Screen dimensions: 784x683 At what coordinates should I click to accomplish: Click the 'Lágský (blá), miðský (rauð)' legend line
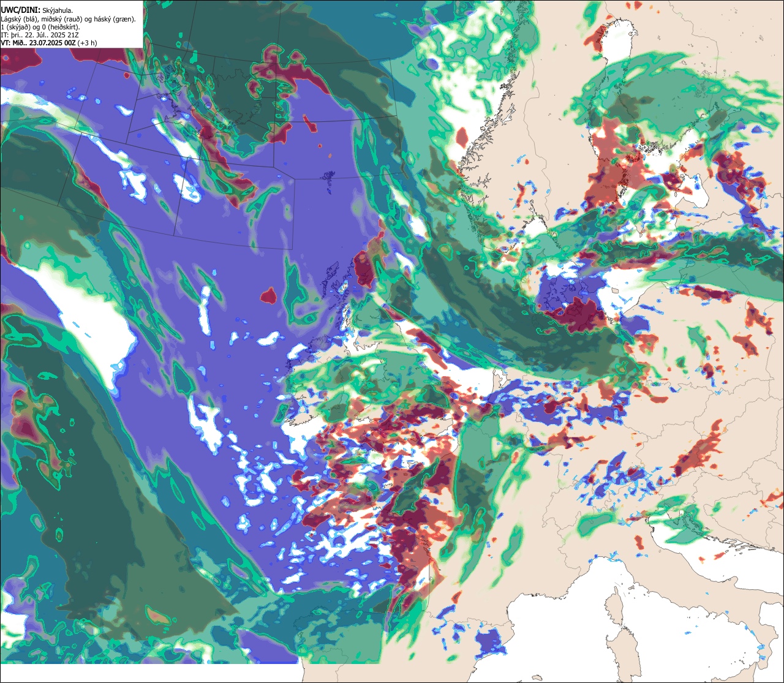(69, 19)
